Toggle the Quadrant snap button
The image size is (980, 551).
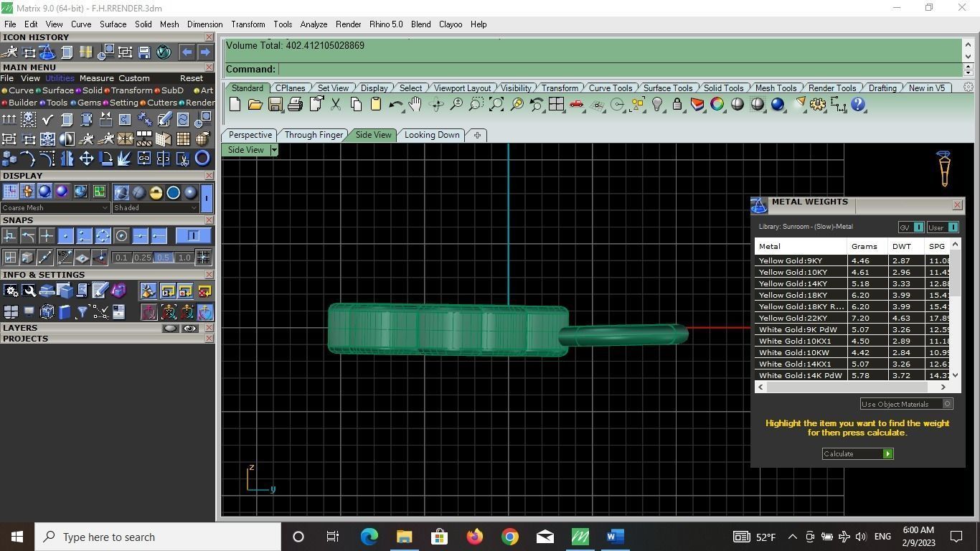coord(103,235)
